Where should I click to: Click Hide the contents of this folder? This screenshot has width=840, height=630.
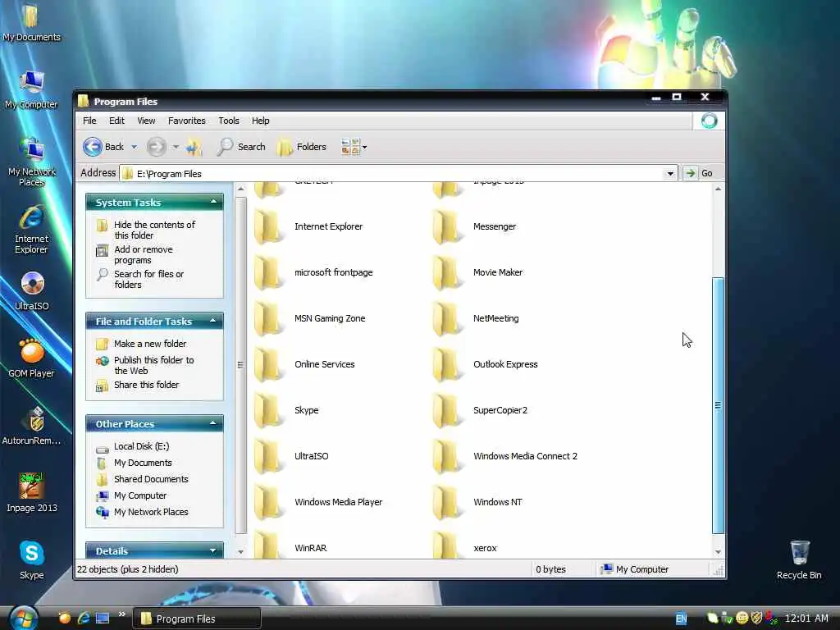(154, 230)
